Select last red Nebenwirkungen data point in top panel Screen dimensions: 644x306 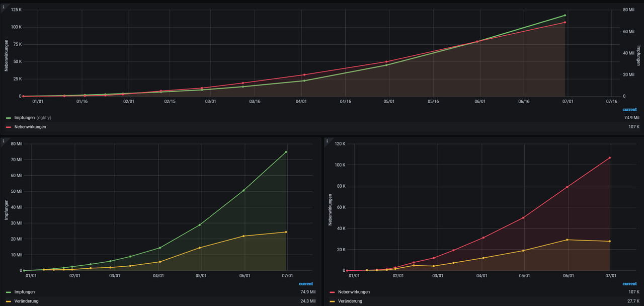tap(565, 22)
